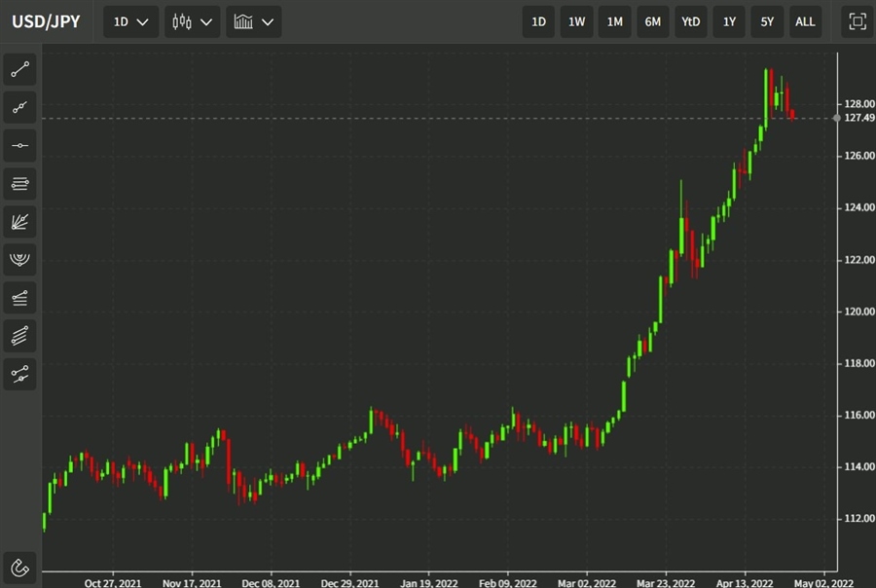Click the 116.00 price axis label

click(859, 416)
